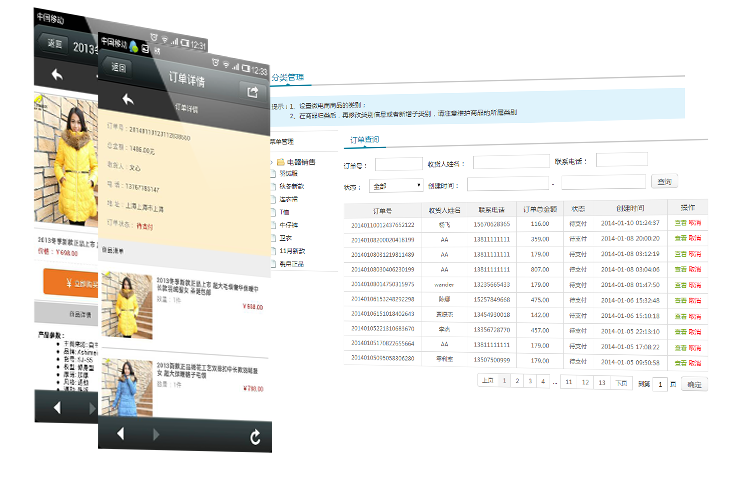This screenshot has width=748, height=501.
Task: Go to the 下页 next page
Action: click(x=621, y=382)
